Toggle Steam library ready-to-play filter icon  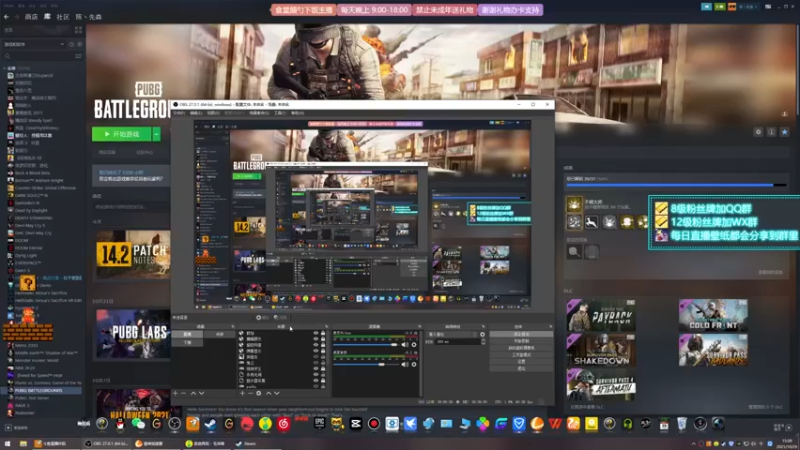click(79, 44)
